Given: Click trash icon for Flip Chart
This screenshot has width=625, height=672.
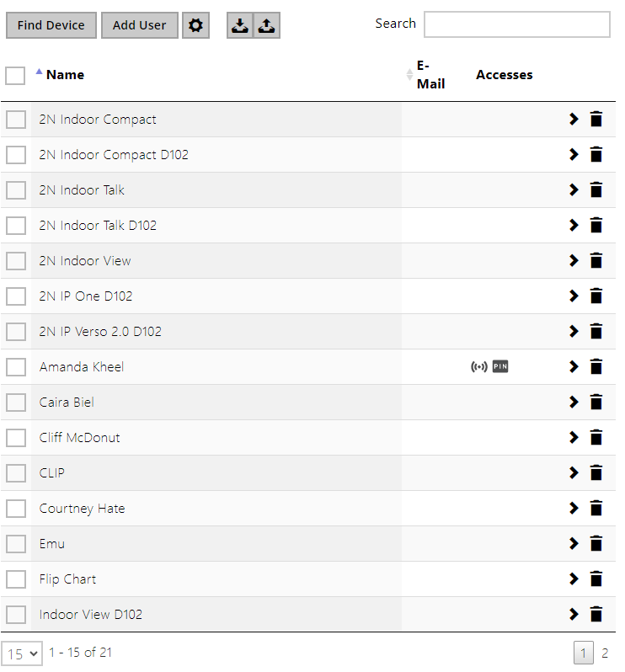Looking at the screenshot, I should tap(596, 579).
